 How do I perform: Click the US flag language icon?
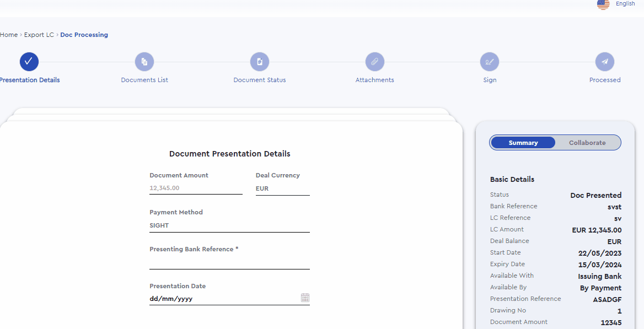coord(603,4)
